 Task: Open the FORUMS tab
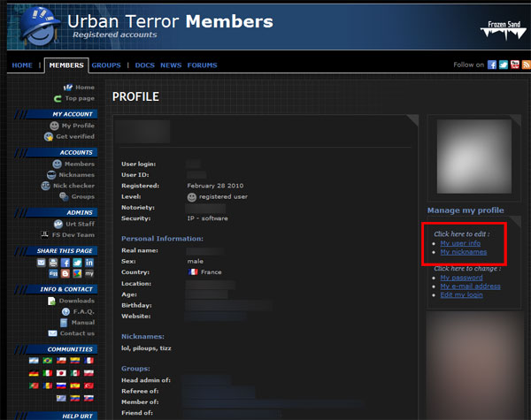click(202, 65)
